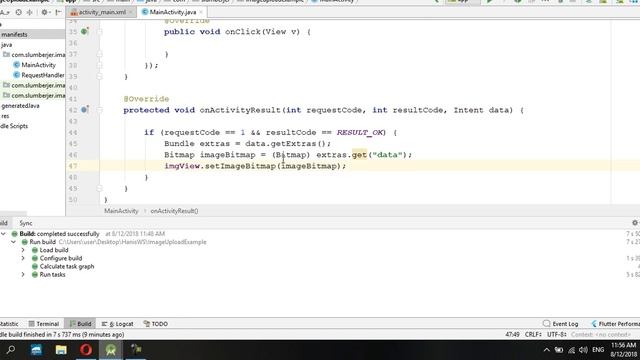Viewport: 640px width, 360px height.
Task: Click the Debug app bug icon
Action: click(x=518, y=2)
